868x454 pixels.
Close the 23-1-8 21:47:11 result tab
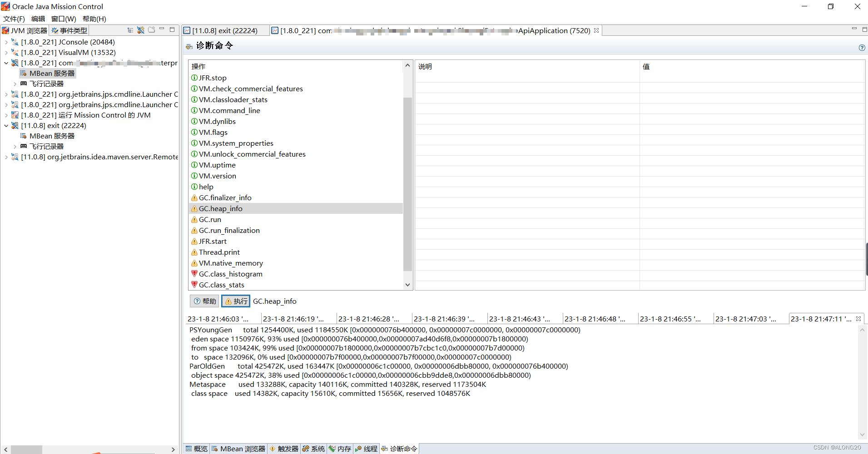858,319
